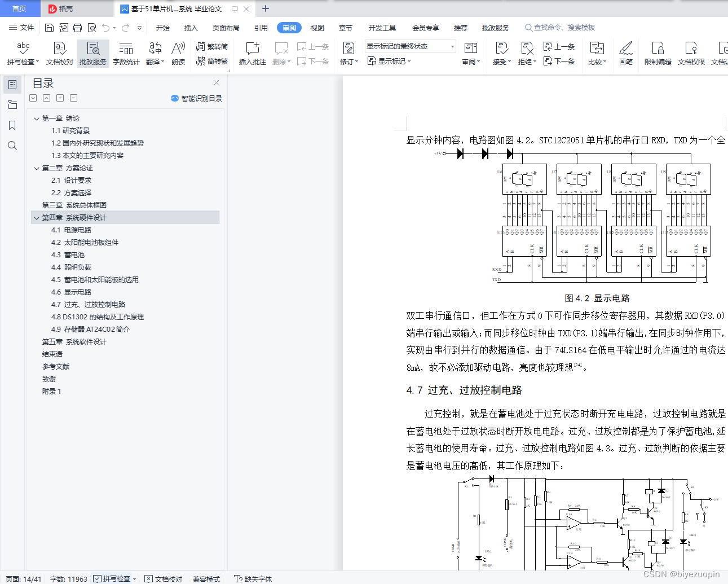Select the 字数统计 word count tool
The image size is (728, 584).
click(x=126, y=54)
